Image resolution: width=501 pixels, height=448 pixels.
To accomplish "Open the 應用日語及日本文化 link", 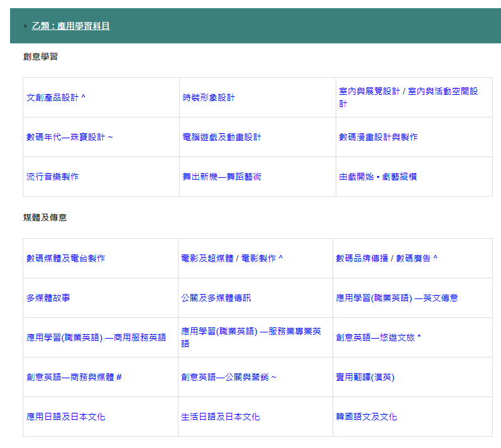I will pyautogui.click(x=65, y=417).
